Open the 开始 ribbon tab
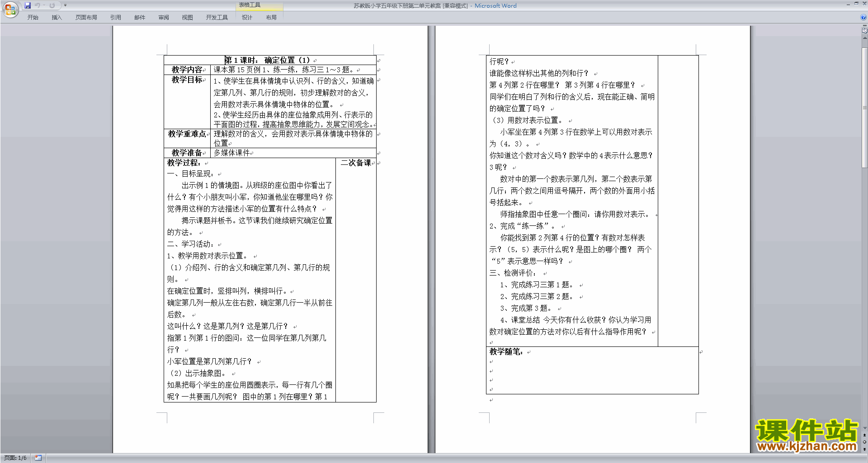The image size is (868, 463). point(33,18)
